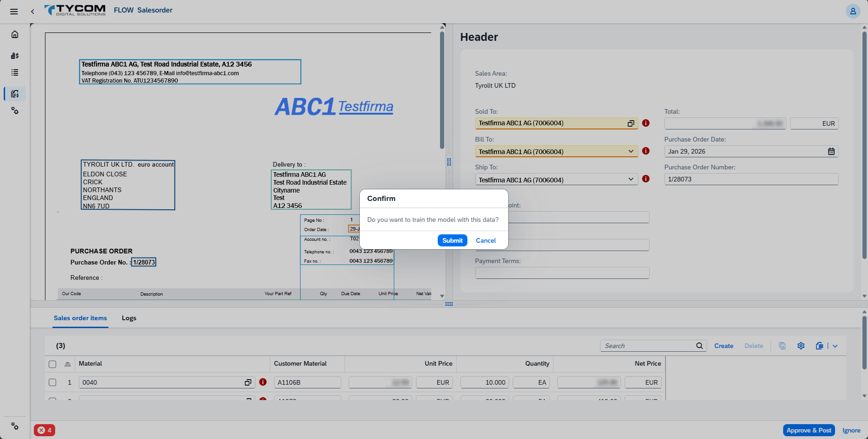Open the Bill To dropdown
Screen dimensions: 868x439
[x=631, y=151]
